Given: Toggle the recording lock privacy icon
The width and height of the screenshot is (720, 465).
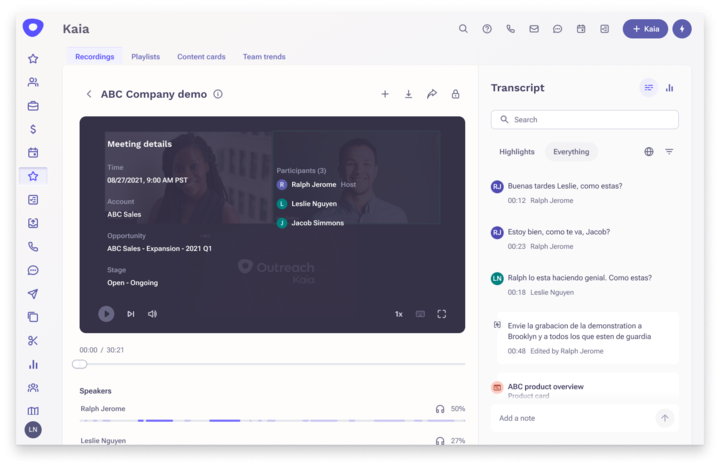Looking at the screenshot, I should pyautogui.click(x=455, y=94).
